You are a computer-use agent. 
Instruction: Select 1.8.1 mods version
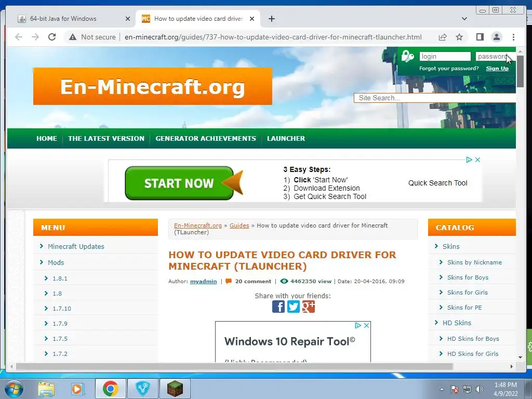tap(60, 278)
